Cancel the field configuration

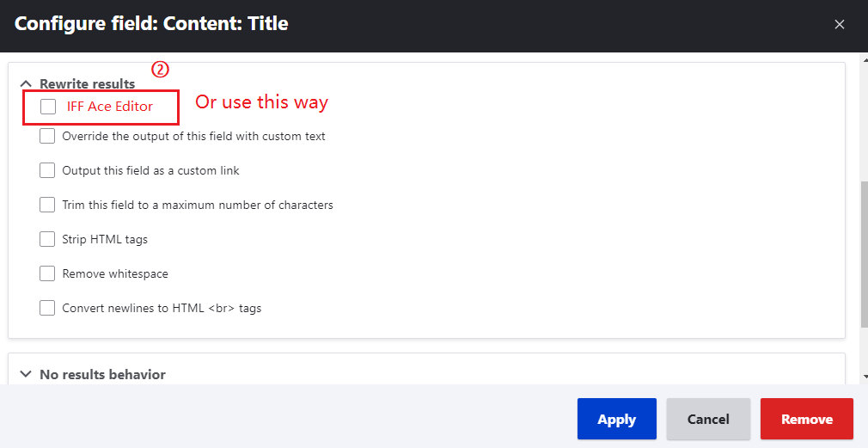coord(708,419)
